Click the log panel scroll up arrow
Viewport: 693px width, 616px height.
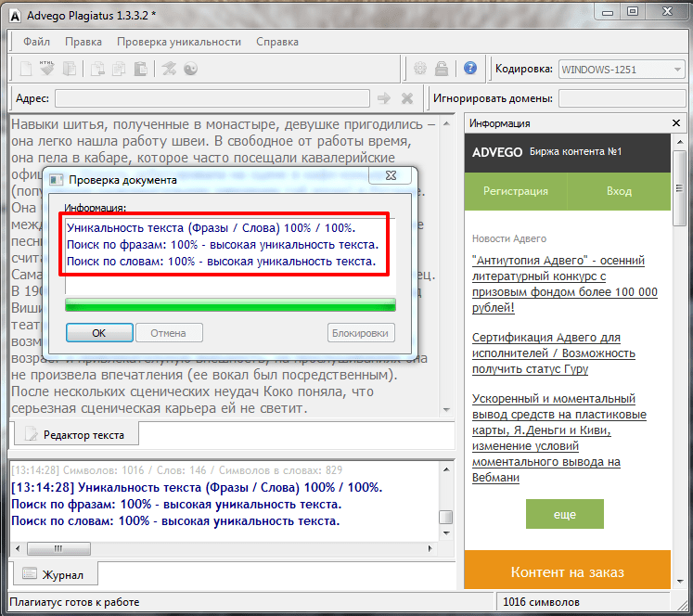click(446, 469)
